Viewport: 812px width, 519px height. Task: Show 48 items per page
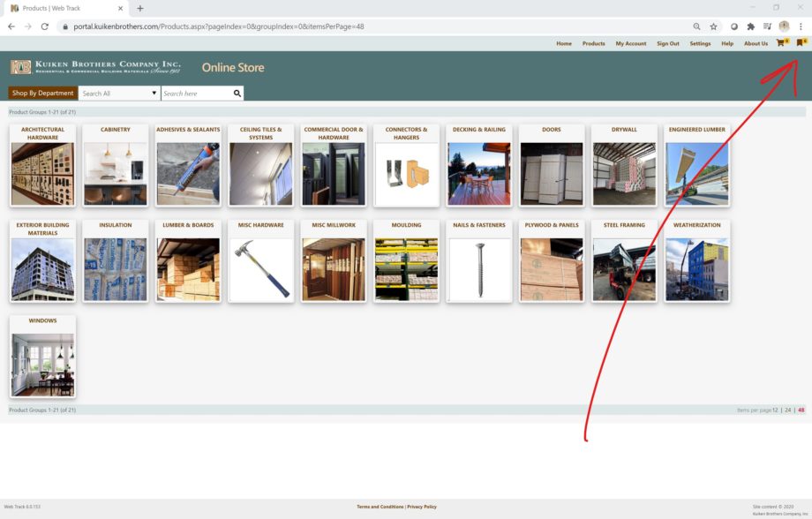tap(801, 410)
